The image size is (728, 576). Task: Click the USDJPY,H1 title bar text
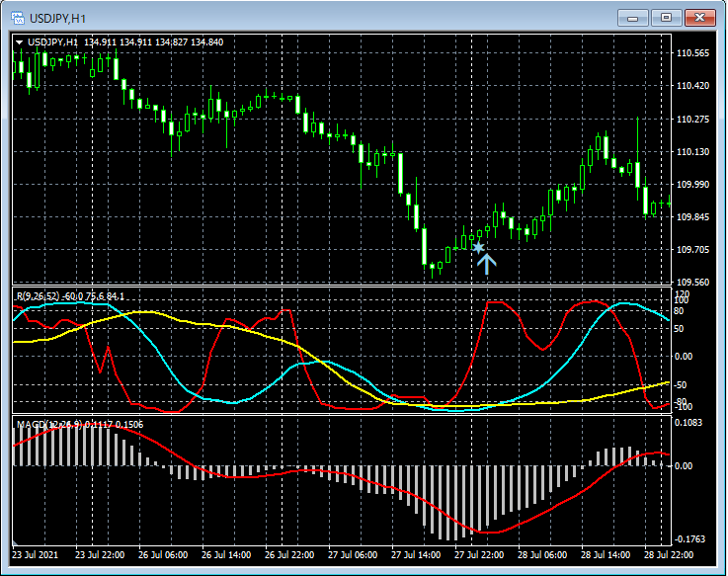click(56, 18)
